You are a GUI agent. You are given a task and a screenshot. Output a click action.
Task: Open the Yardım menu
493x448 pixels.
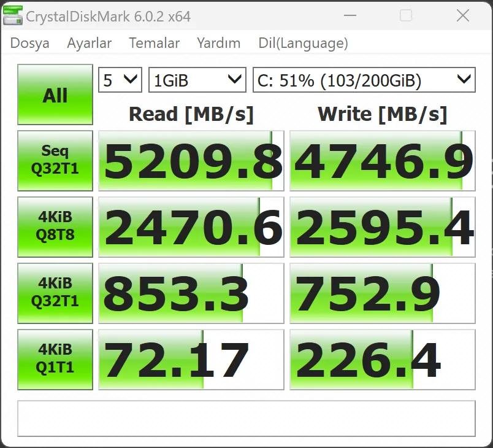click(x=219, y=43)
